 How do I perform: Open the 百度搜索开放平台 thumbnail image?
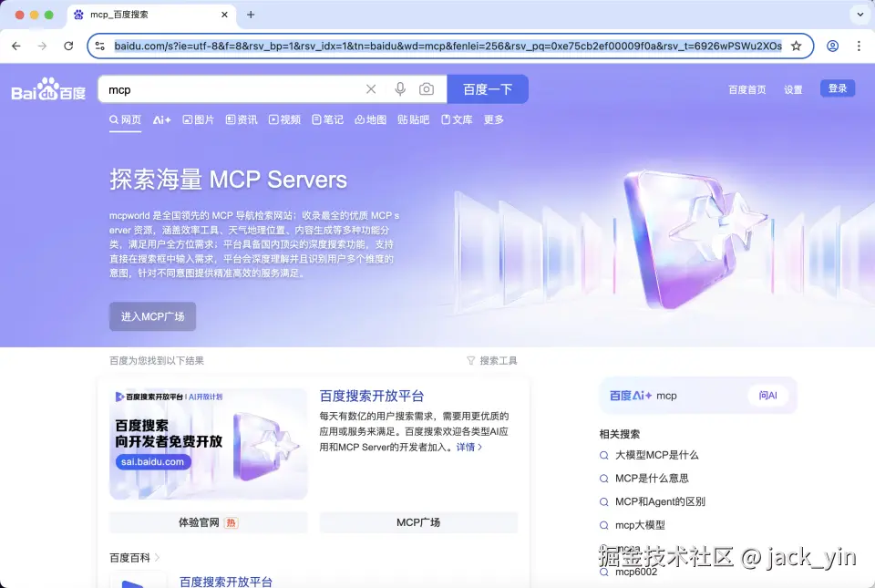208,444
